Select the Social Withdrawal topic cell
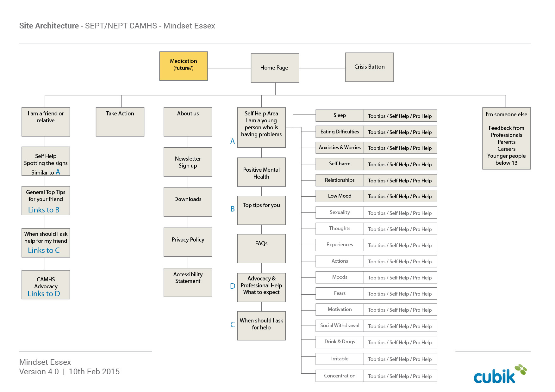This screenshot has height=392, width=555. click(x=340, y=326)
